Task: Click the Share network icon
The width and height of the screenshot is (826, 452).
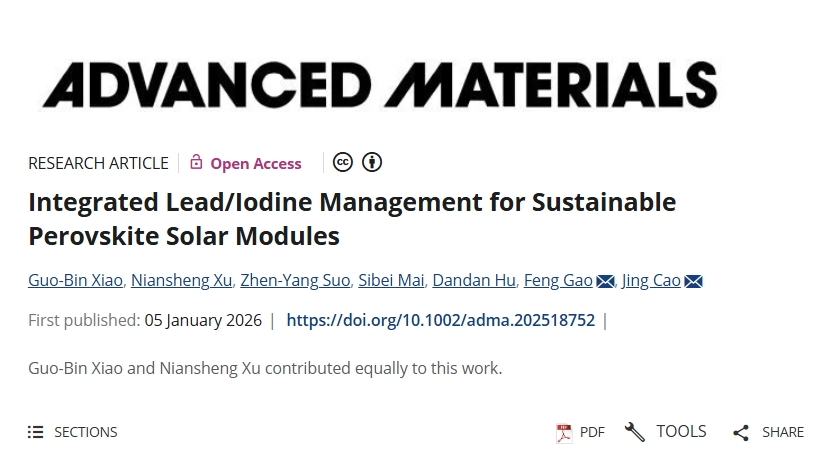Action: 741,432
